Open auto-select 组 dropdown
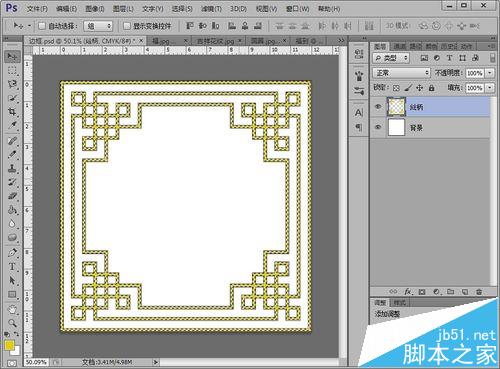This screenshot has width=500, height=369. pos(98,26)
